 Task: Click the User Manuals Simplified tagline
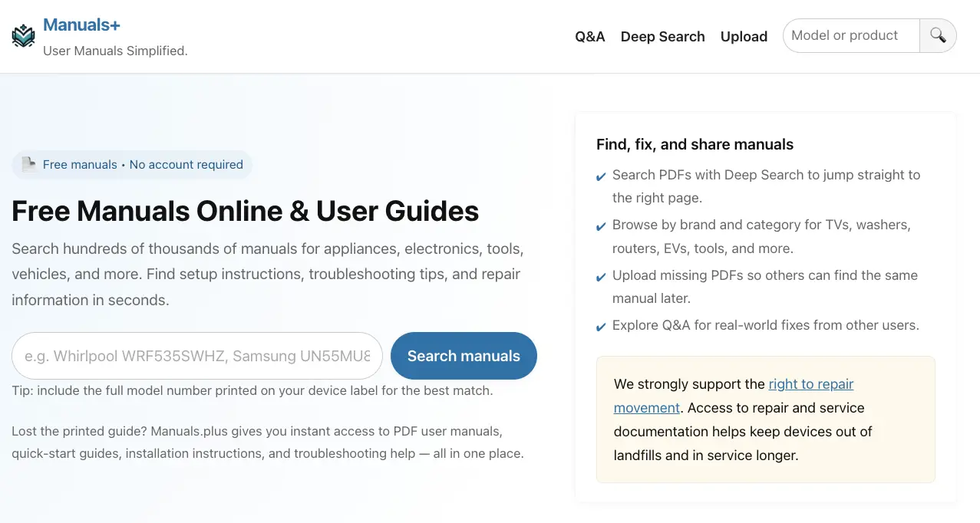tap(115, 51)
